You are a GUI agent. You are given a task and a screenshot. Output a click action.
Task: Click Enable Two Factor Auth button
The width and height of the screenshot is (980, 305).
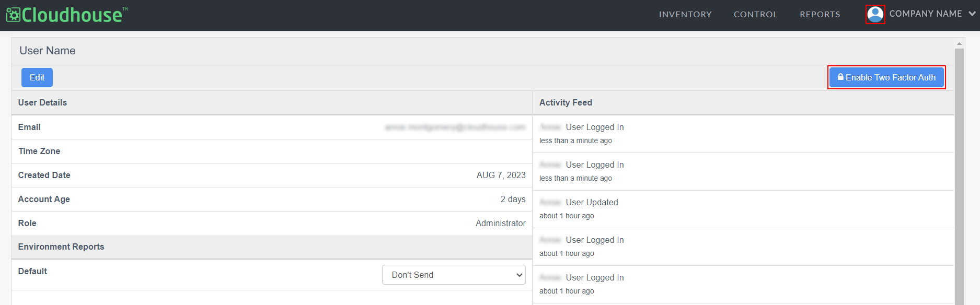coord(886,77)
